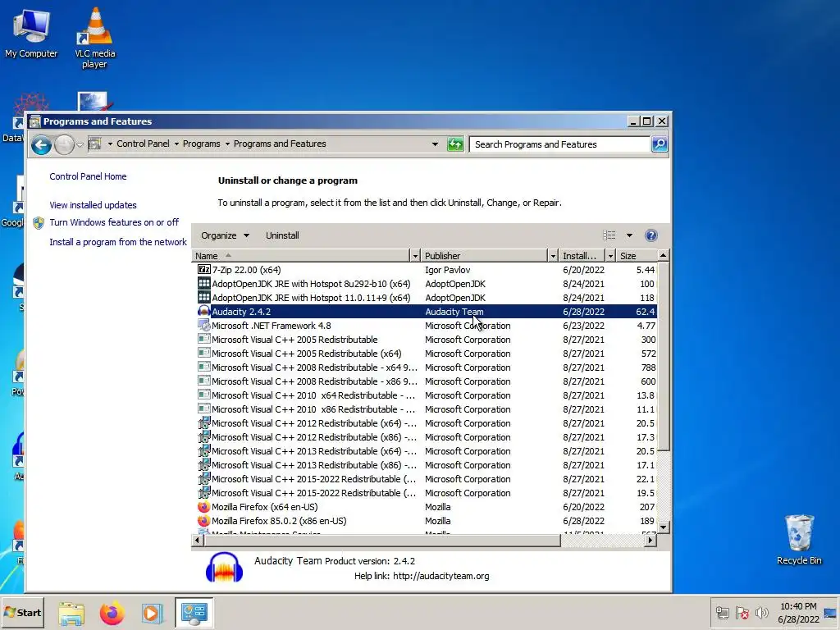
Task: Click the large Audacity logo in details pane
Action: (225, 568)
